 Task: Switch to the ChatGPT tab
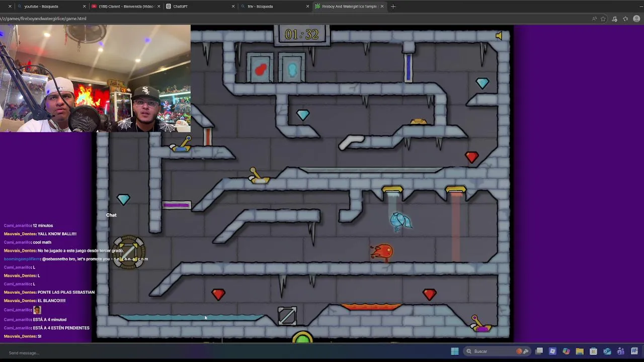pyautogui.click(x=200, y=6)
